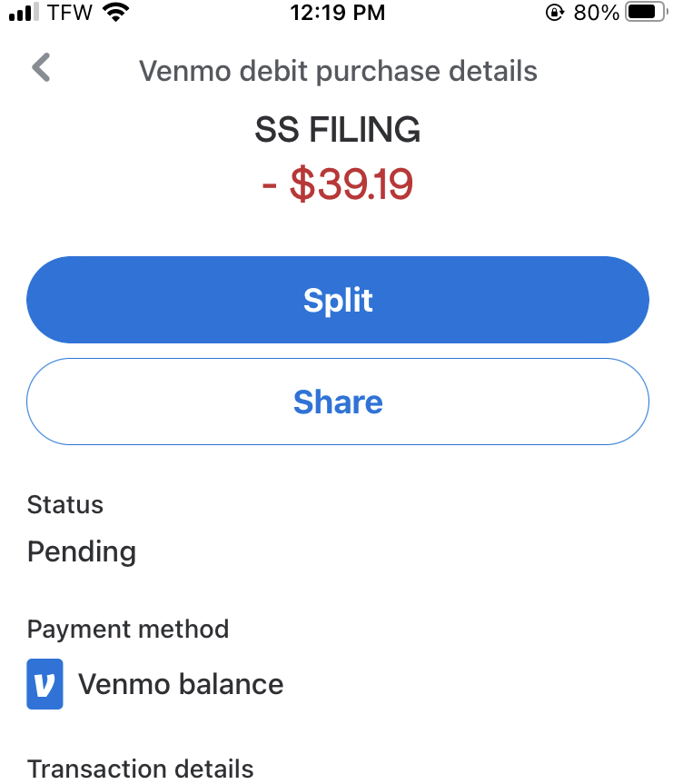Screen dimensions: 673x784
Task: Tap the TFW carrier label
Action: [x=70, y=13]
